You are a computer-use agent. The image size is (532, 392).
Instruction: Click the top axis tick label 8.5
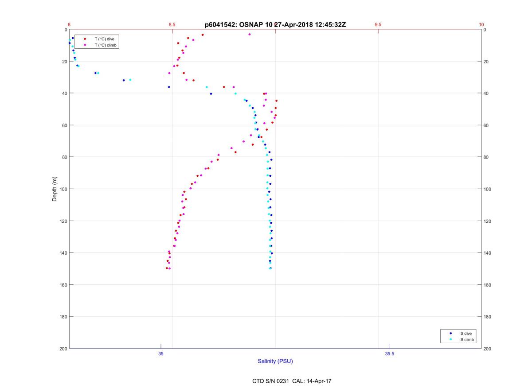click(172, 25)
